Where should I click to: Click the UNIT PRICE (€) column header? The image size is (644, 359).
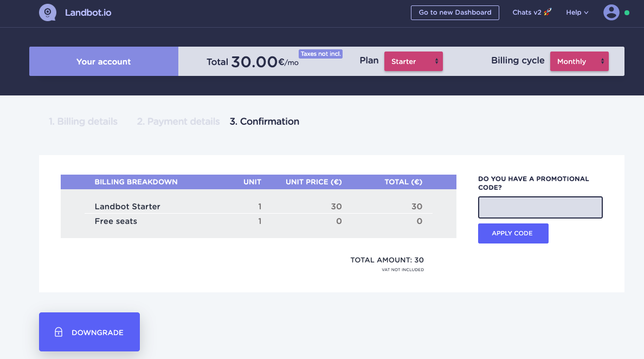click(x=314, y=182)
